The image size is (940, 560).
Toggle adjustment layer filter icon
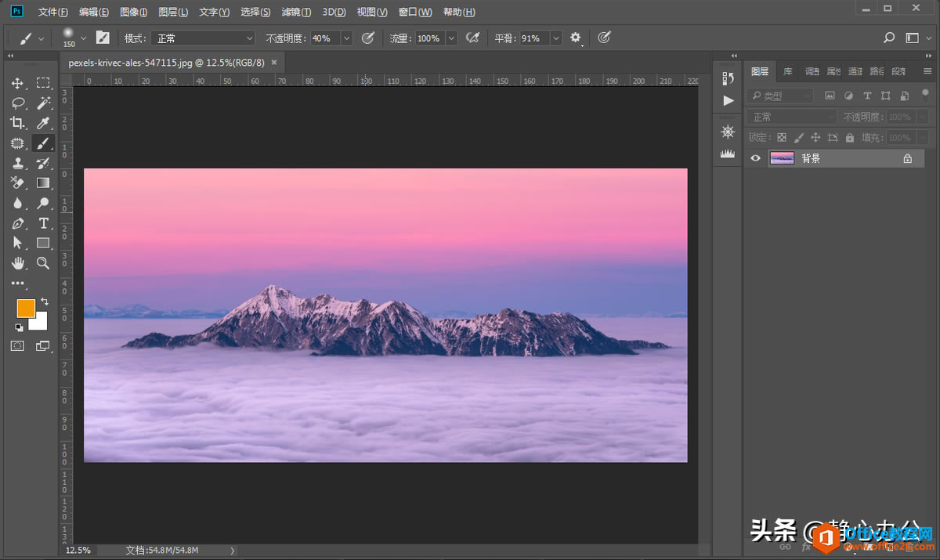[x=848, y=96]
